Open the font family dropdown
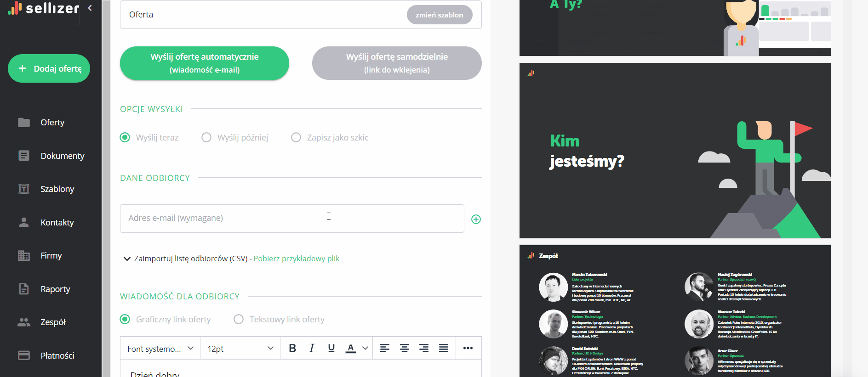The height and width of the screenshot is (377, 868). tap(160, 349)
